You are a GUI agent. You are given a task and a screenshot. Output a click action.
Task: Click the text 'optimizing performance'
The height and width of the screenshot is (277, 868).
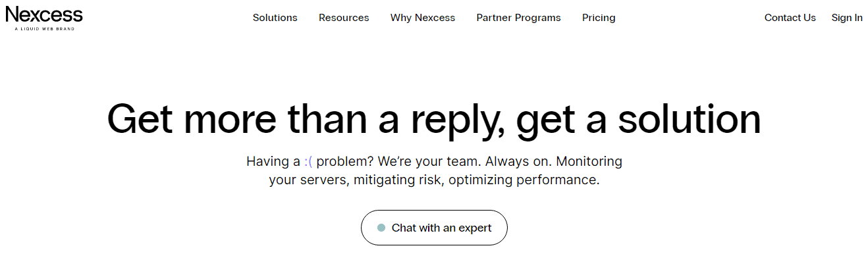tap(524, 180)
